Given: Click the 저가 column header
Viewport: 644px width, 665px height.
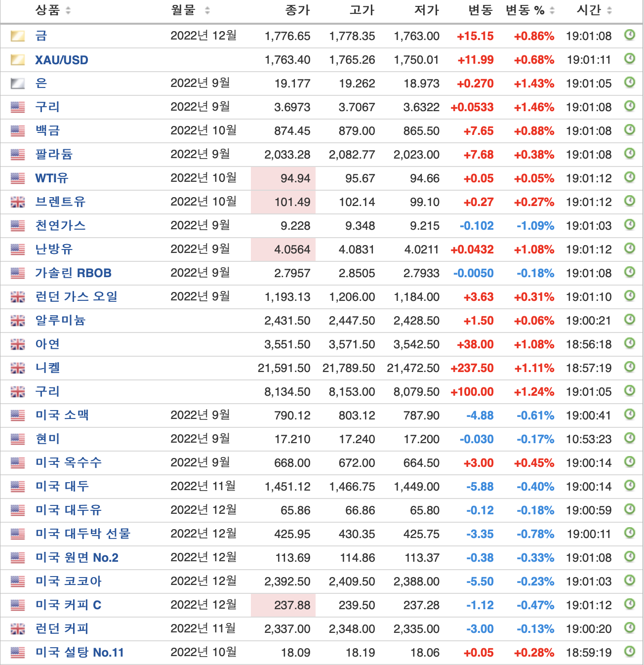Looking at the screenshot, I should (427, 10).
